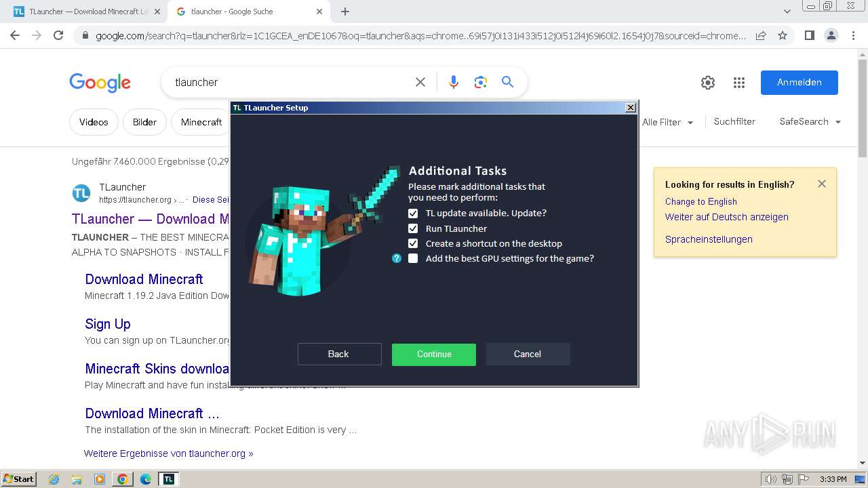Click the taskbar clock 3:33 PM
Image resolution: width=868 pixels, height=488 pixels.
[833, 479]
